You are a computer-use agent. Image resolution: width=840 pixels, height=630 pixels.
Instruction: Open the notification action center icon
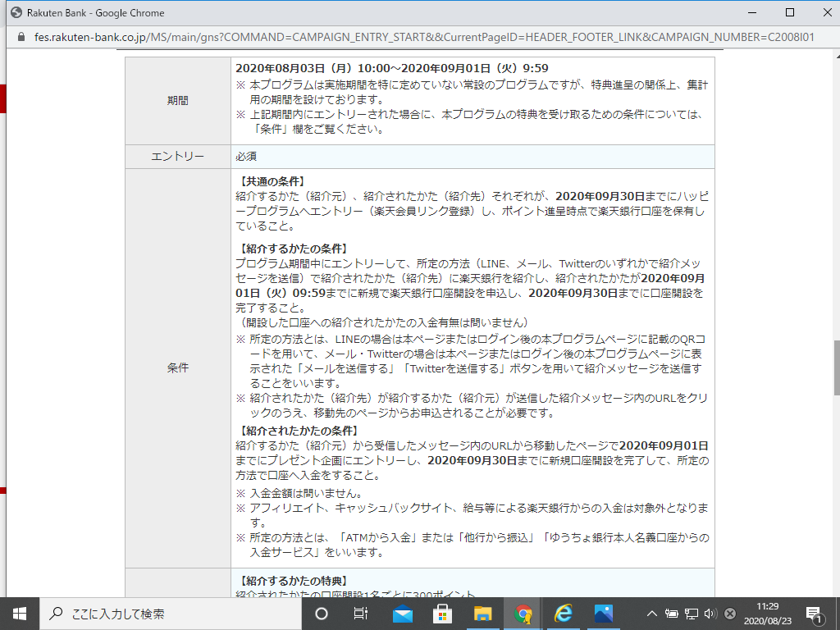(x=814, y=614)
